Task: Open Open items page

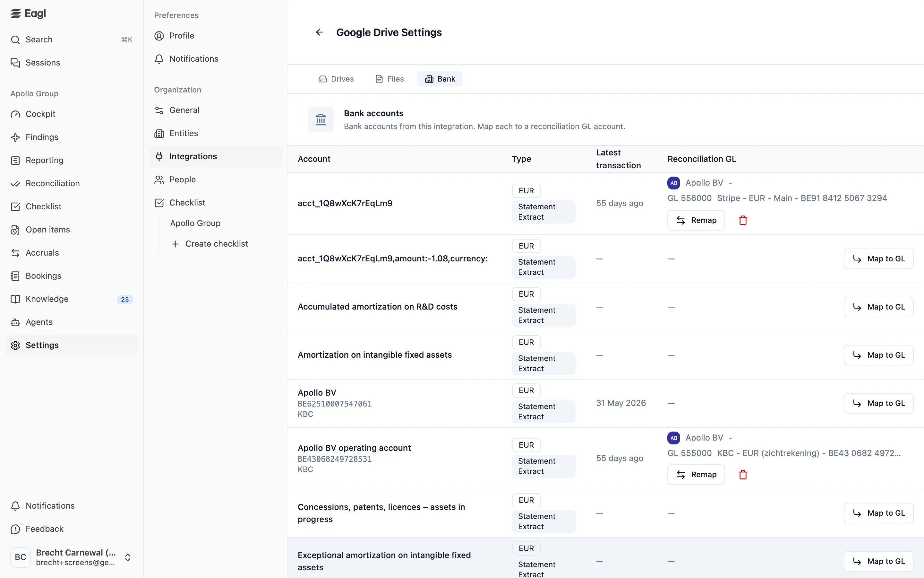Action: coord(72,230)
